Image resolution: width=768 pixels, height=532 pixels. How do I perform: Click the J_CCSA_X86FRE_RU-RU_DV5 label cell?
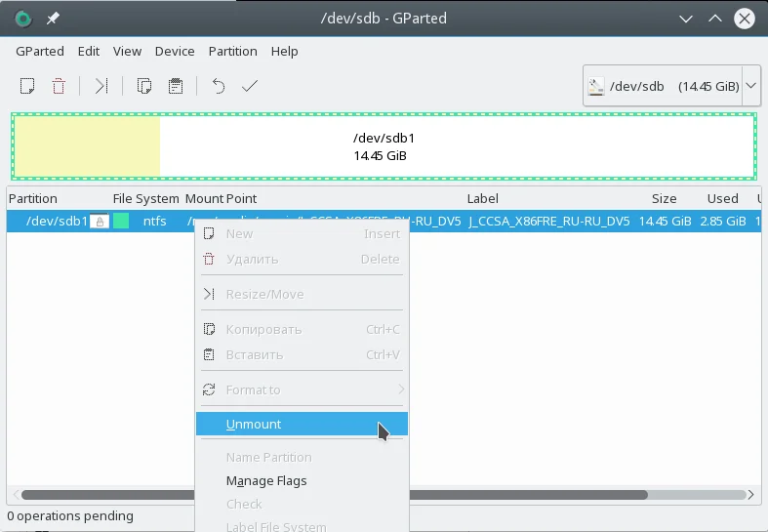549,222
